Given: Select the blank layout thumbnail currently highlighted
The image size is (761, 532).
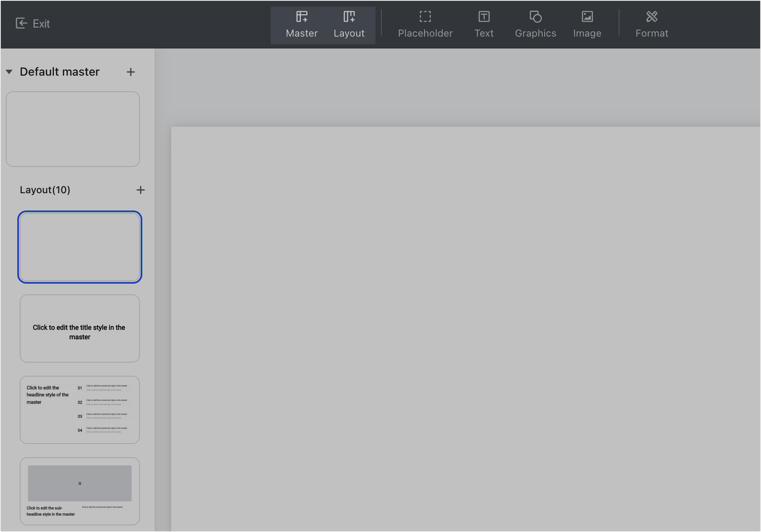Looking at the screenshot, I should click(x=79, y=247).
